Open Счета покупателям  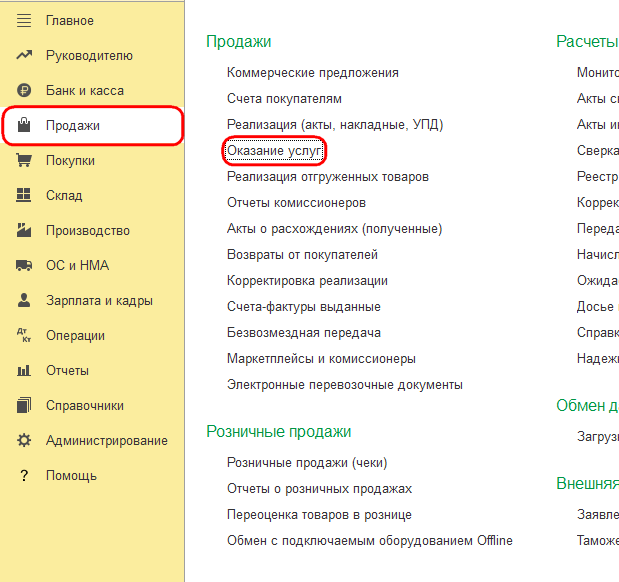284,99
